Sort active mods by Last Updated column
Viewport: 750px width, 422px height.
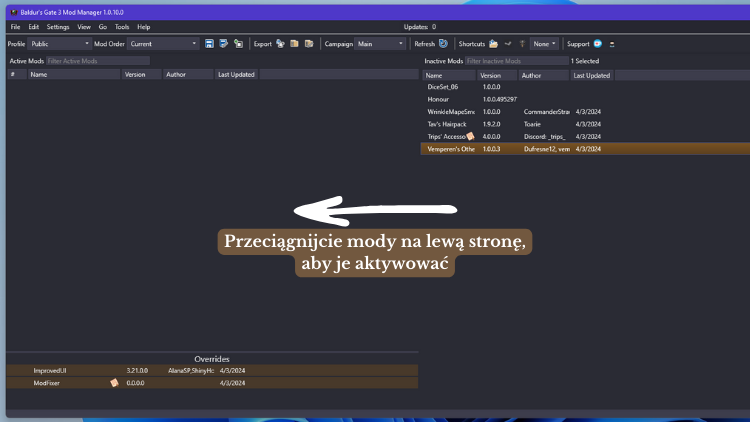coord(236,74)
